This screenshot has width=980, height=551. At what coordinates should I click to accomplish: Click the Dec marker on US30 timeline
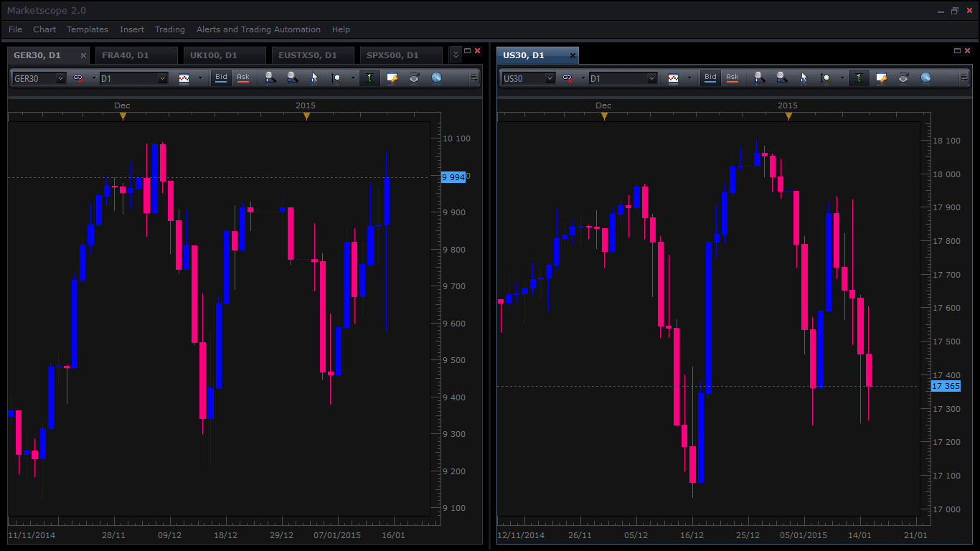[x=604, y=116]
